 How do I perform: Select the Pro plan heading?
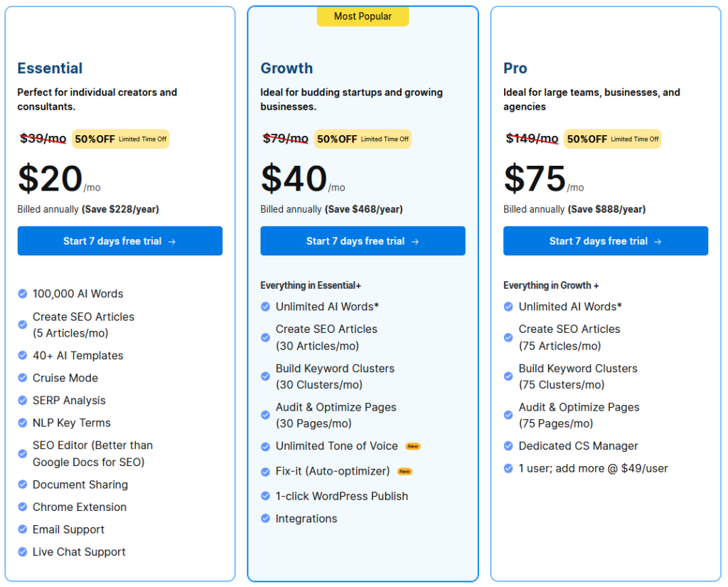coord(515,68)
